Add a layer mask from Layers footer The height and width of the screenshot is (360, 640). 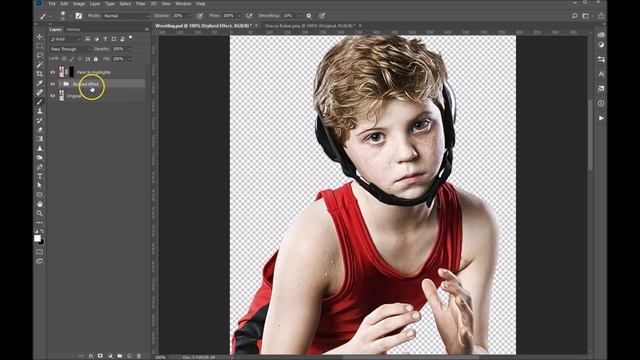[100, 356]
